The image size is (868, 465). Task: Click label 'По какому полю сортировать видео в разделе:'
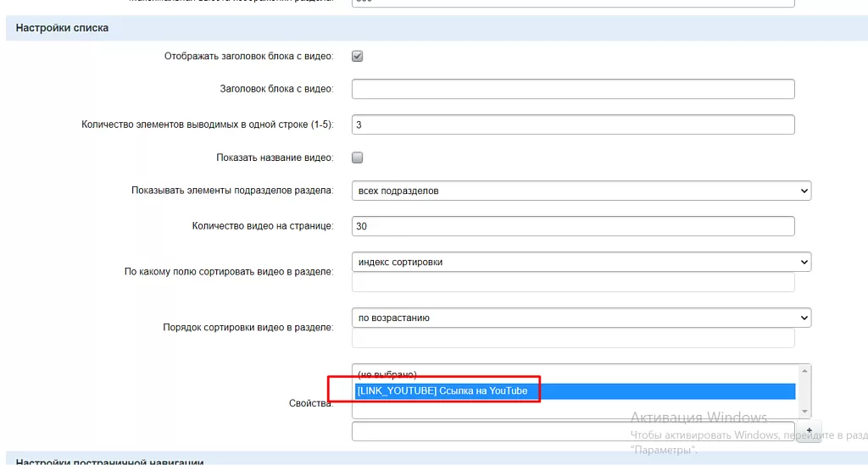[229, 272]
